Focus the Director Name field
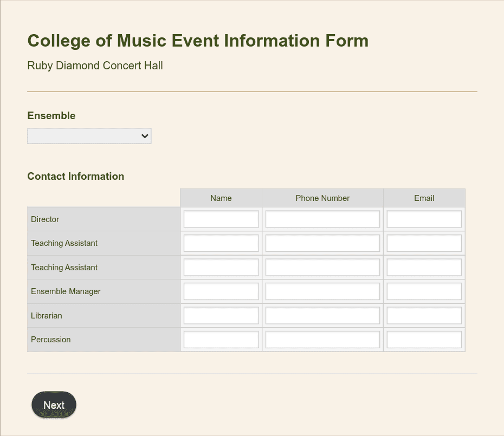The width and height of the screenshot is (504, 436). point(221,219)
